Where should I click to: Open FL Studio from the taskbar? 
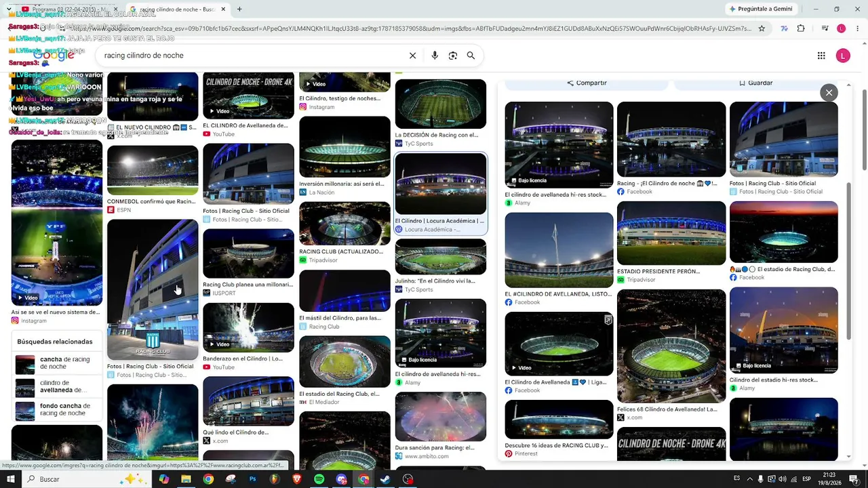tap(275, 479)
